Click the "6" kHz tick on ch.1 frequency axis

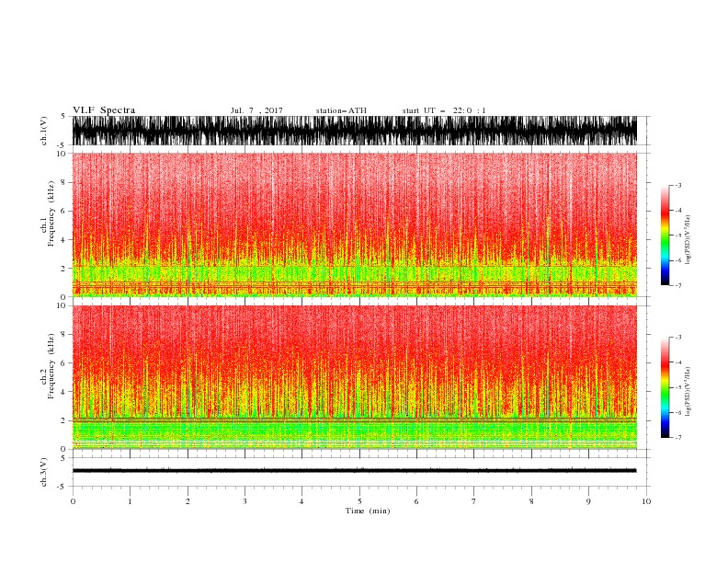(x=63, y=211)
